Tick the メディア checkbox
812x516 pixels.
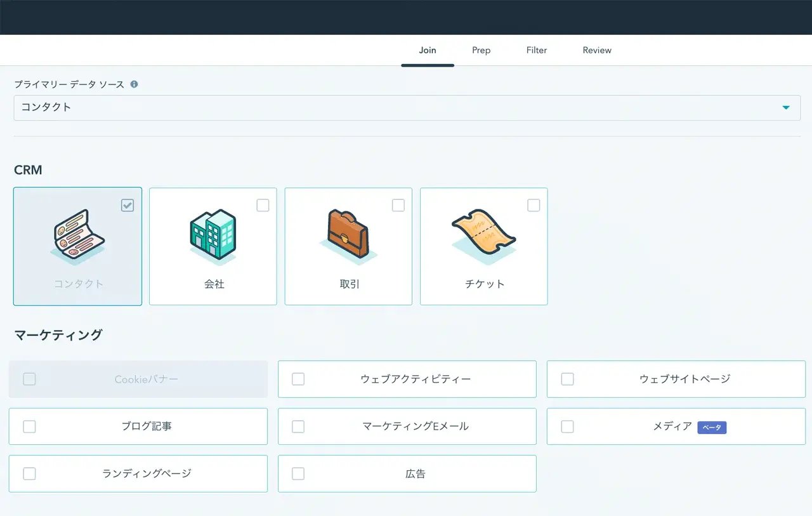click(x=567, y=427)
